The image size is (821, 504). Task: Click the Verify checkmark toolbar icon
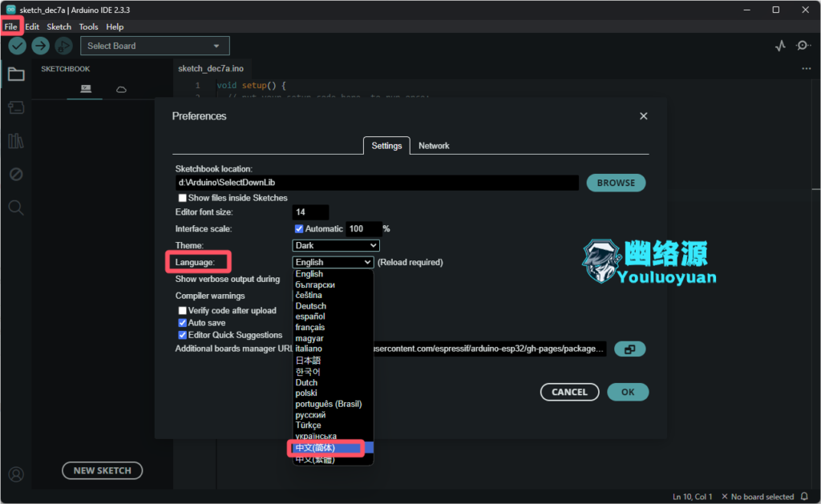pyautogui.click(x=18, y=46)
